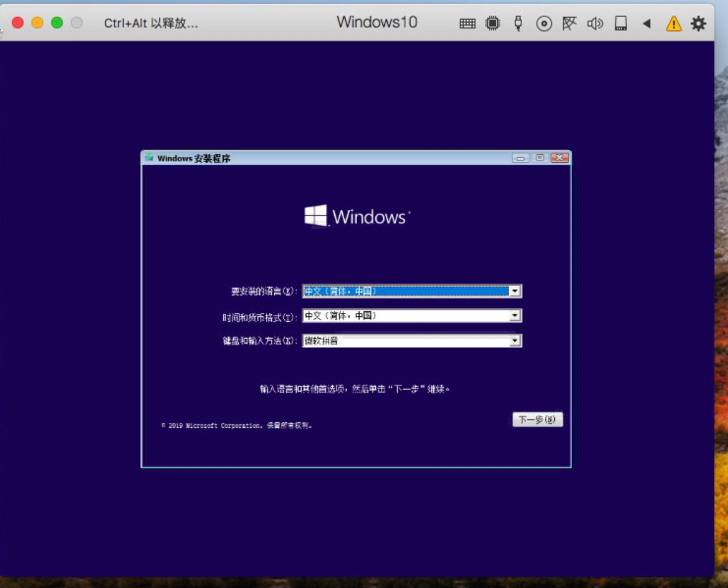Expand the 键盘和输入方法 dropdown
This screenshot has height=588, width=728.
coord(514,340)
